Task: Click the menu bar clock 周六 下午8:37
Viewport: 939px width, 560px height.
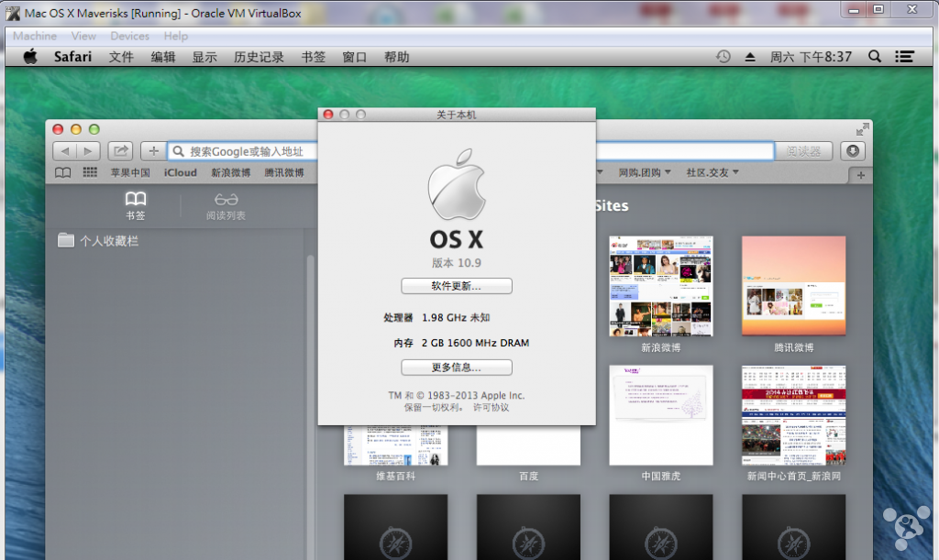Action: click(x=811, y=57)
